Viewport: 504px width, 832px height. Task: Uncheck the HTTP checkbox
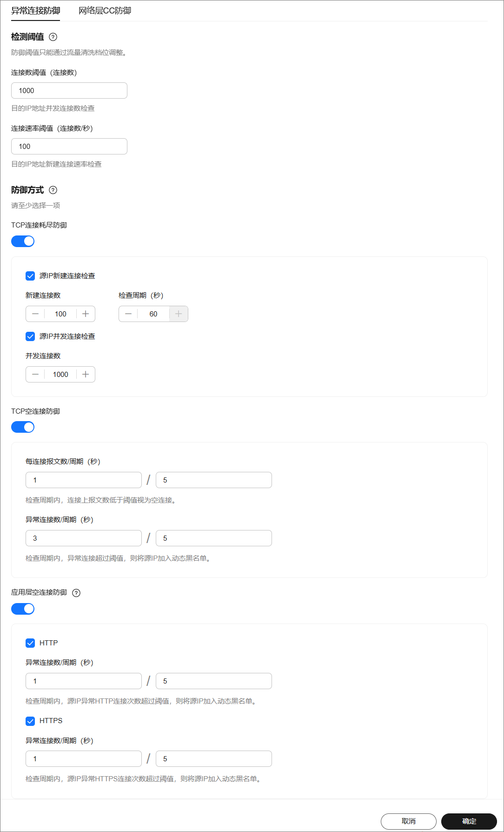(x=30, y=643)
